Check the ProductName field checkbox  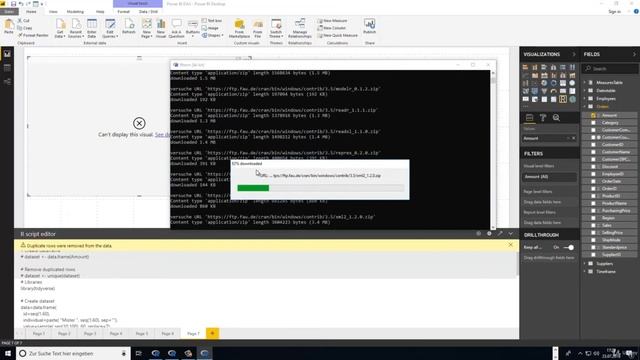coord(593,203)
